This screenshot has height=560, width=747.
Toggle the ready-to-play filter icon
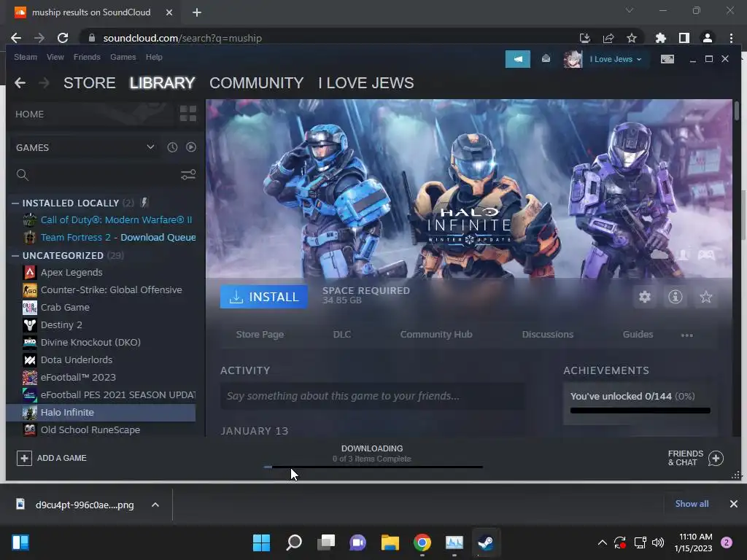click(x=191, y=147)
